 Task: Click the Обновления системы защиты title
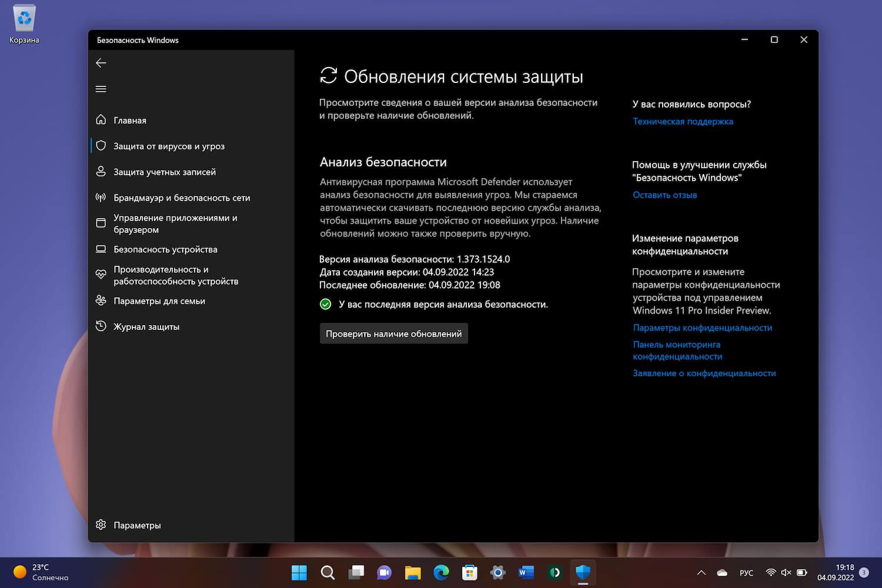pos(463,77)
